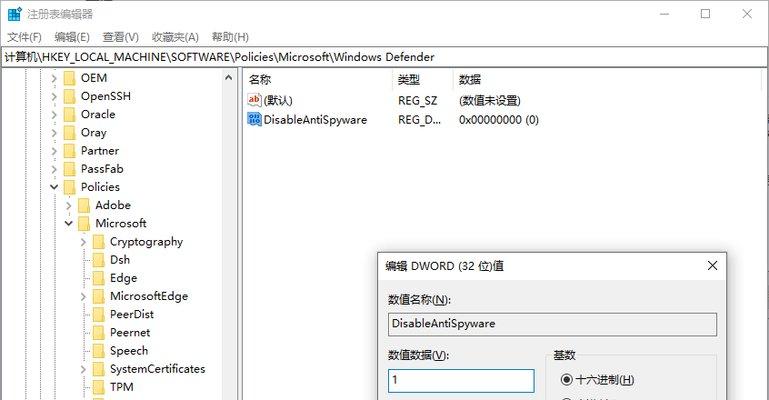Select the PeerDist folder icon
769x400 pixels.
point(99,315)
